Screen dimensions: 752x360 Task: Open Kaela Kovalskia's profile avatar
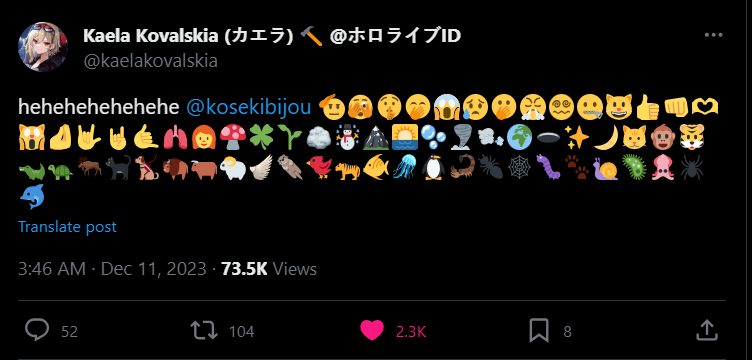(x=43, y=47)
